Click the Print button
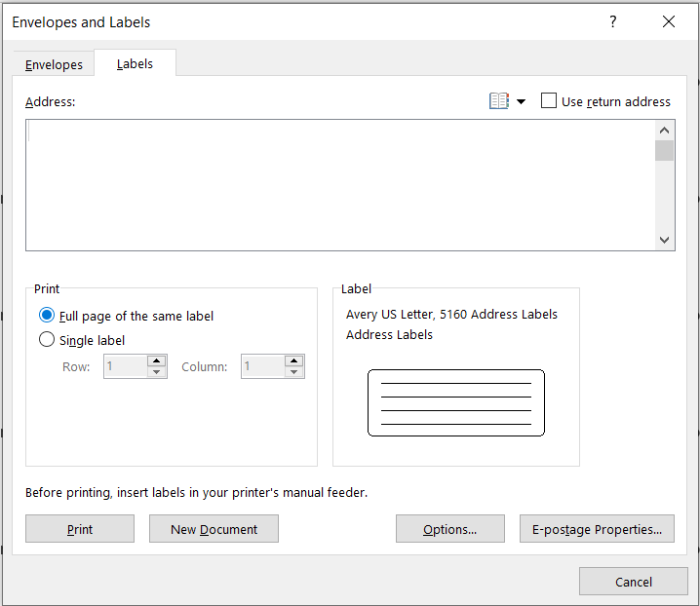Image resolution: width=700 pixels, height=606 pixels. pyautogui.click(x=80, y=529)
